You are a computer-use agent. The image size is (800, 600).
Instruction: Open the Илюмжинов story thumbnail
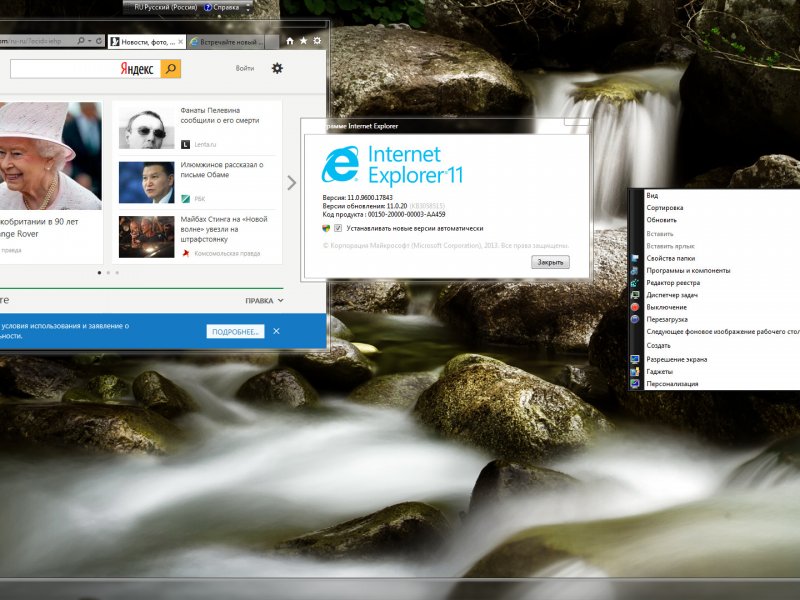(x=146, y=183)
